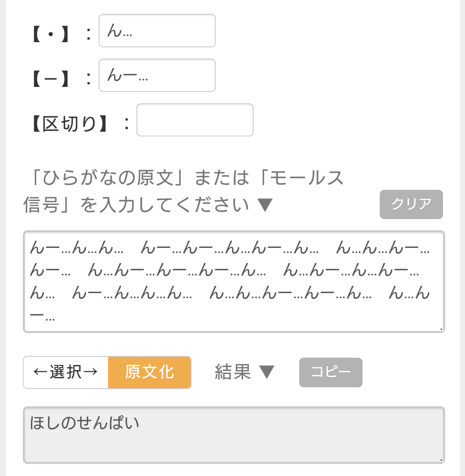Select the ←選択→ toggle segment
The width and height of the screenshot is (465, 476).
point(66,372)
